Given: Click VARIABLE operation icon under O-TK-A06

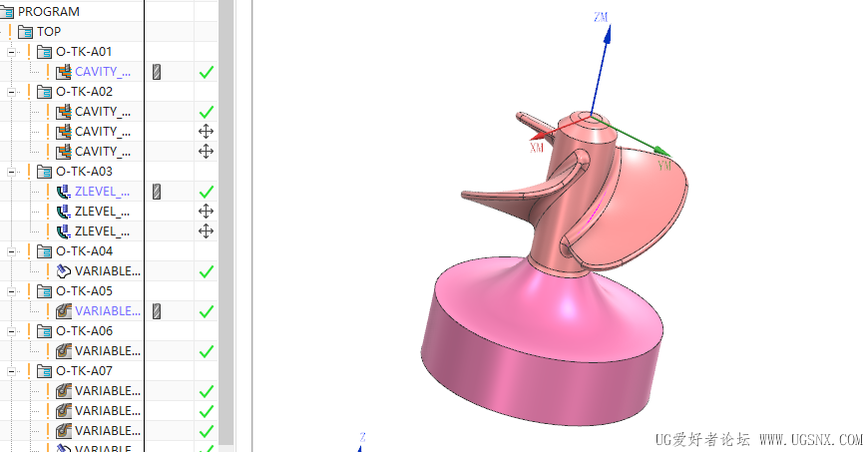Looking at the screenshot, I should 64,350.
